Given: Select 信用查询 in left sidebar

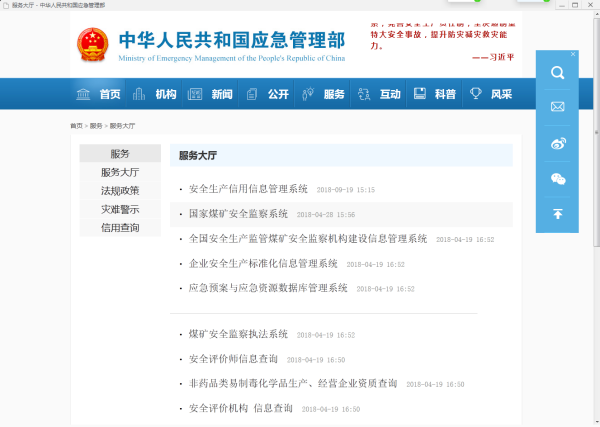Looking at the screenshot, I should (x=120, y=228).
